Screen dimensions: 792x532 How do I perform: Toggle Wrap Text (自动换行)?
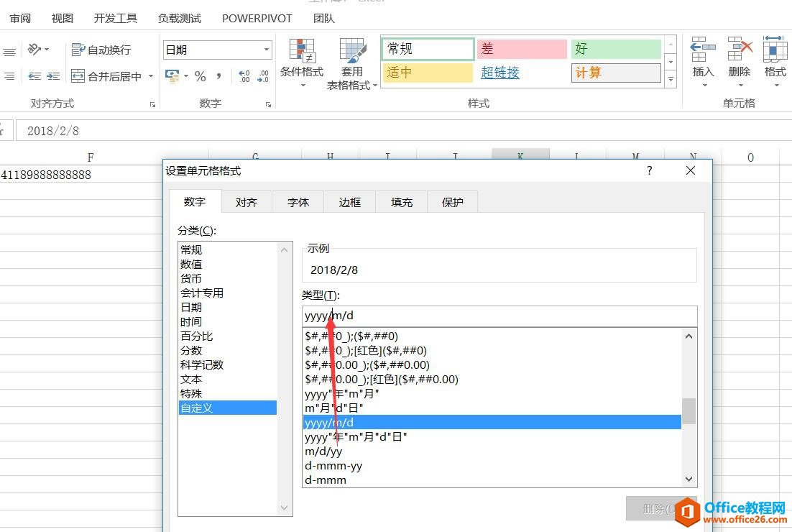(101, 50)
